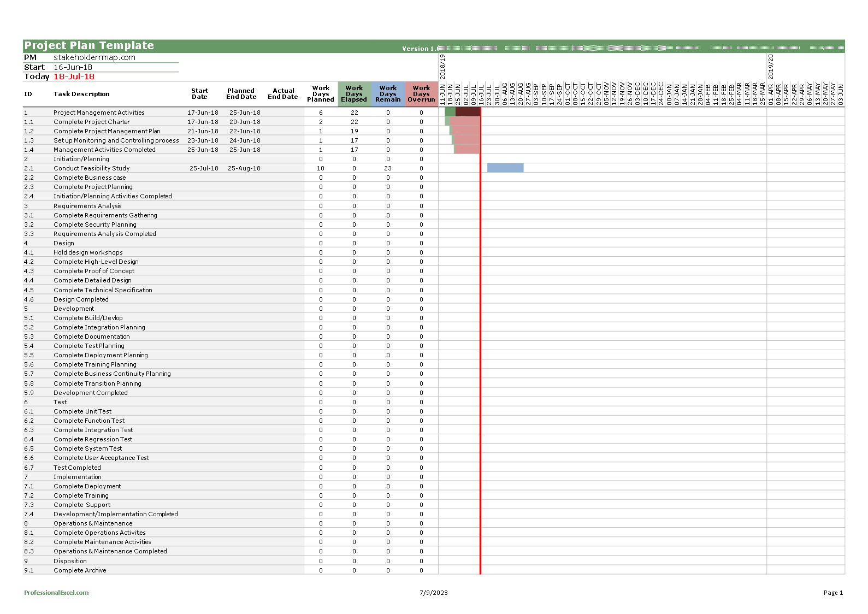
Task: Select the Complete Project Management Plan task
Action: pos(107,131)
